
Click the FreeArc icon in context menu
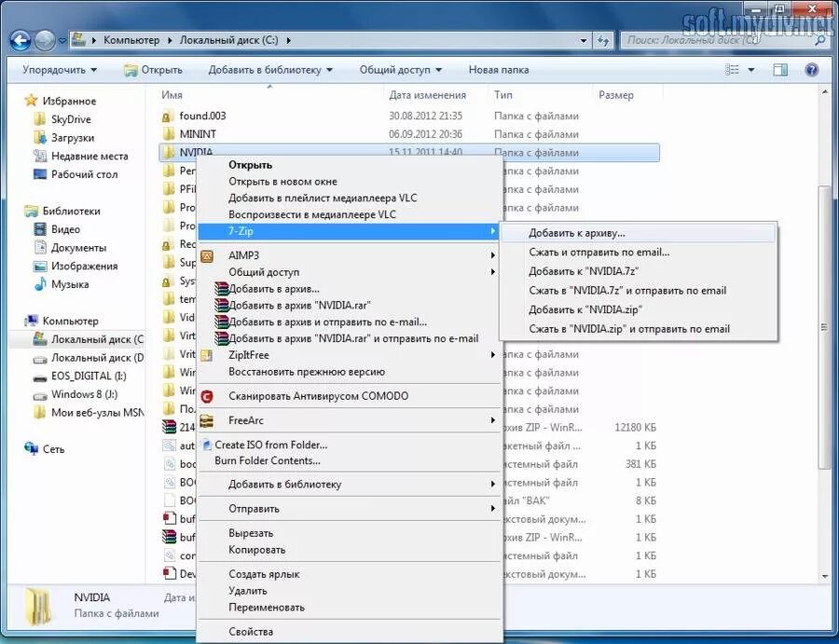pos(207,420)
